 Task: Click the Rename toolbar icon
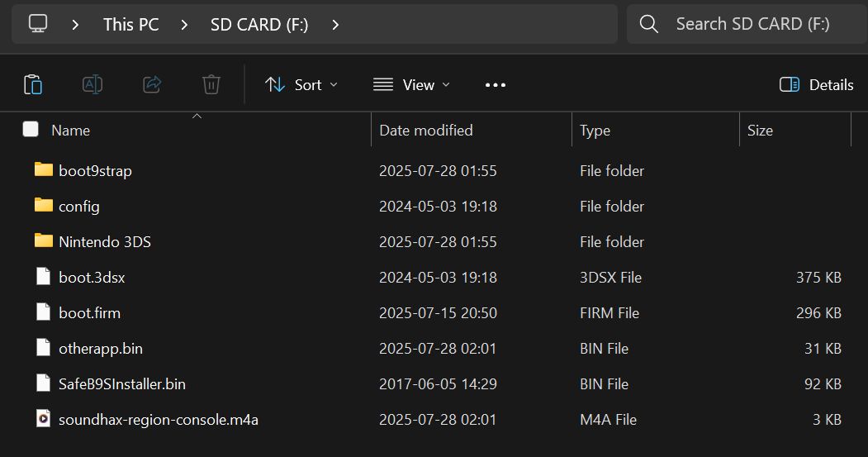92,85
